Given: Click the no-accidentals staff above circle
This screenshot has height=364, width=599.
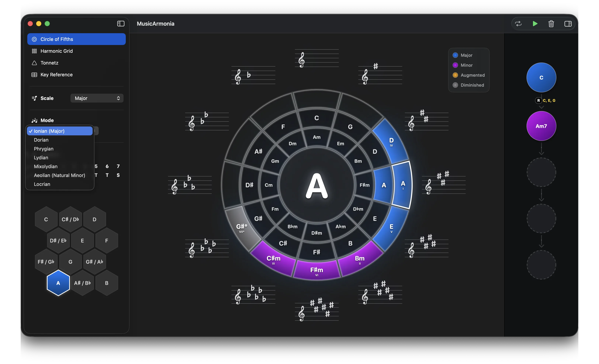Looking at the screenshot, I should pos(316,58).
